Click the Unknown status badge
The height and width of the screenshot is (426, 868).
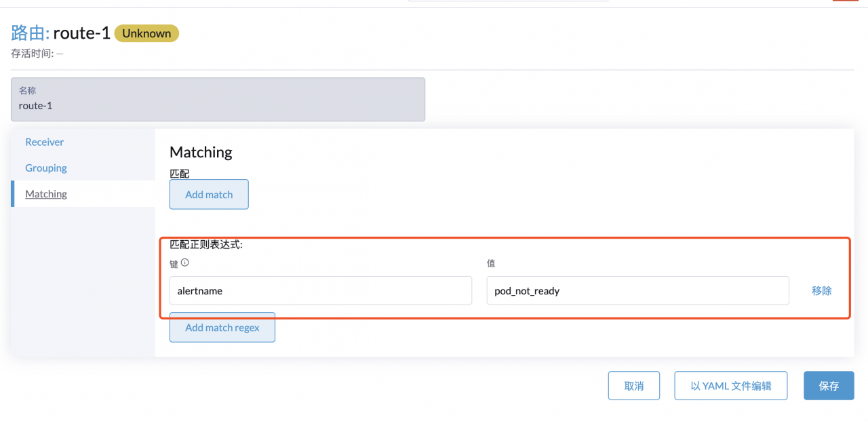point(146,33)
